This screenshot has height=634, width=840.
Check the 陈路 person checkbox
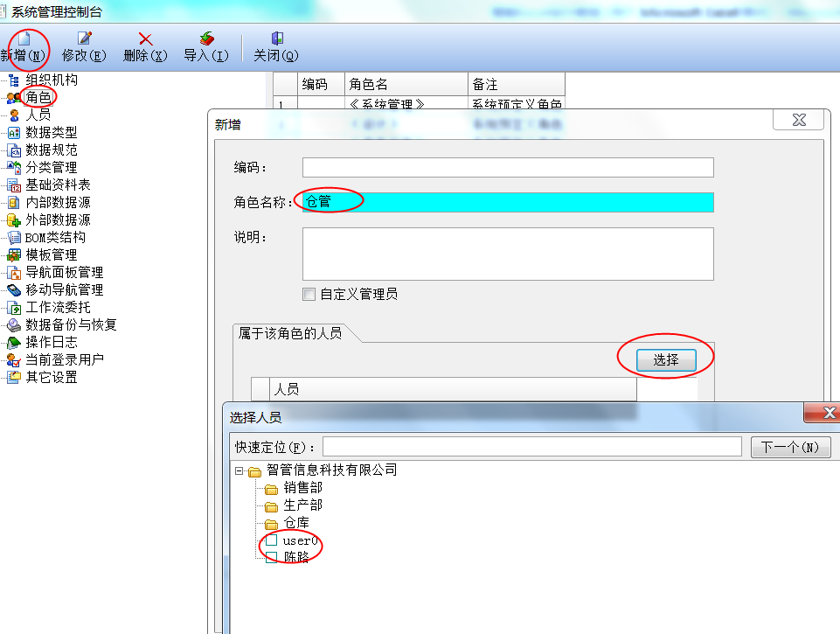[272, 557]
